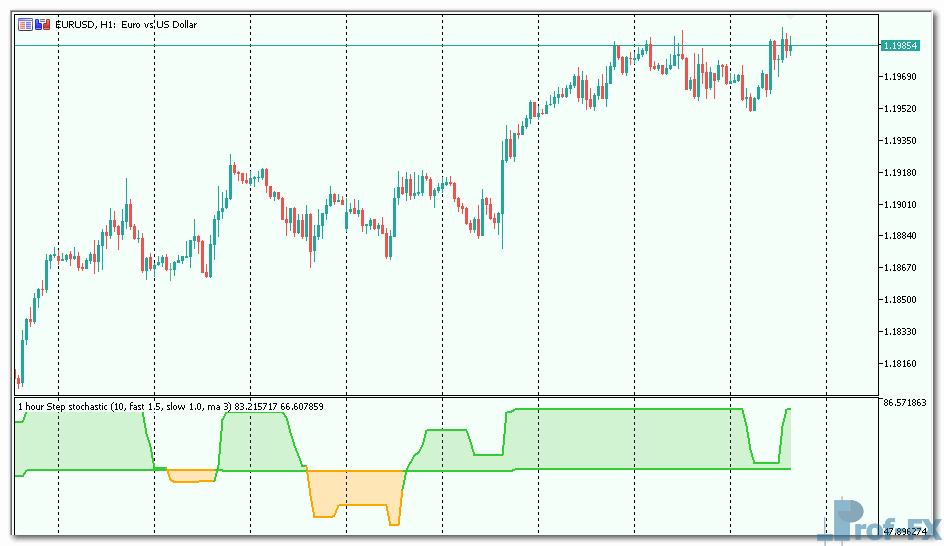Click the 1.19350 price scale level
Viewport: 944px width, 546px height.
tap(901, 141)
